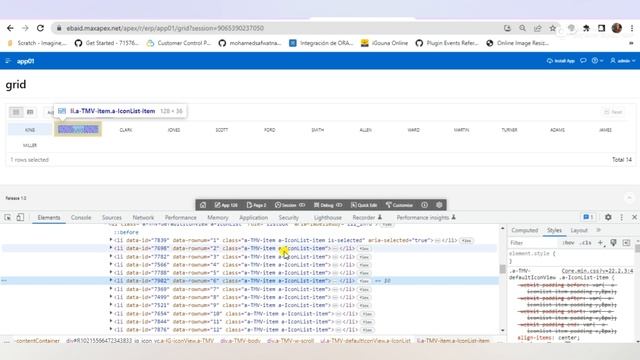Switch to the Layout styles pane tab
The width and height of the screenshot is (640, 360).
point(579,230)
